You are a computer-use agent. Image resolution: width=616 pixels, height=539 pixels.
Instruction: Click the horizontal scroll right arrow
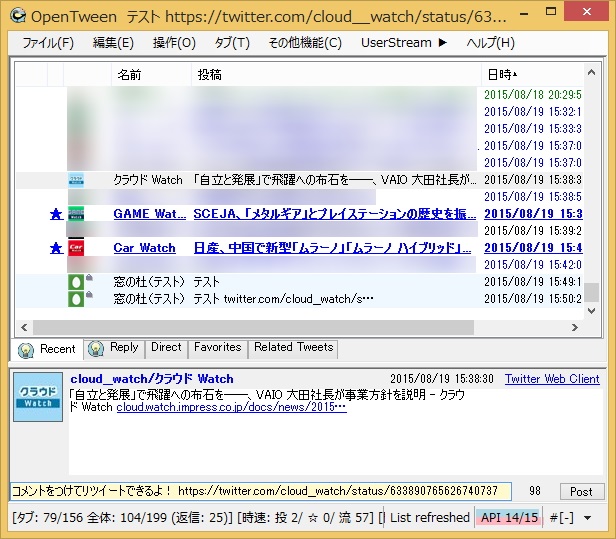pos(575,327)
